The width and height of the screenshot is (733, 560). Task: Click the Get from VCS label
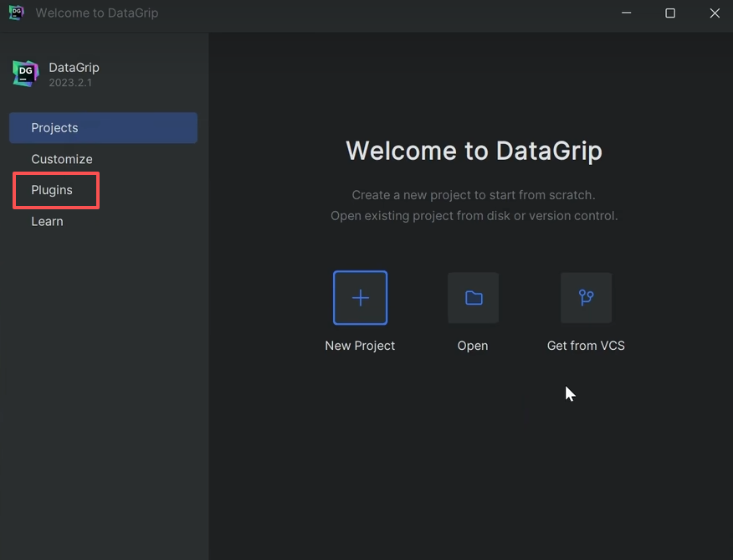coord(586,346)
